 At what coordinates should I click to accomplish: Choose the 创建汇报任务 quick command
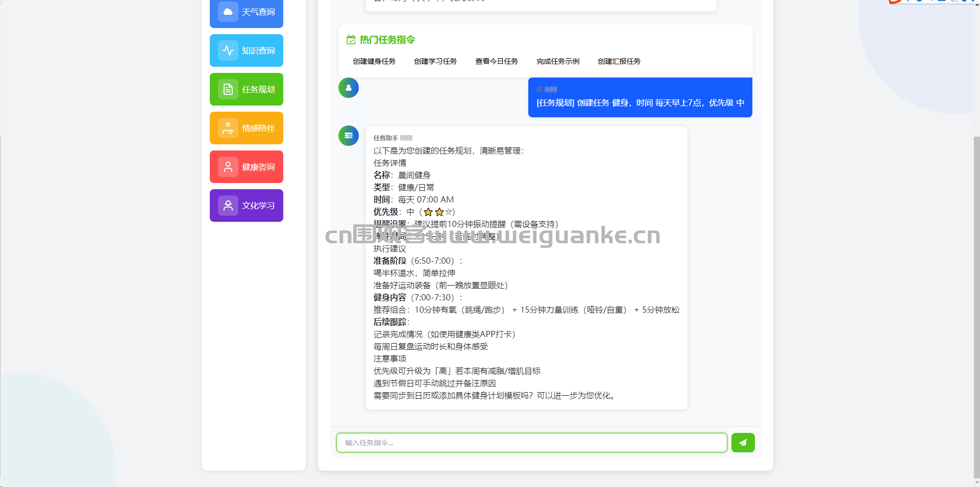(619, 61)
